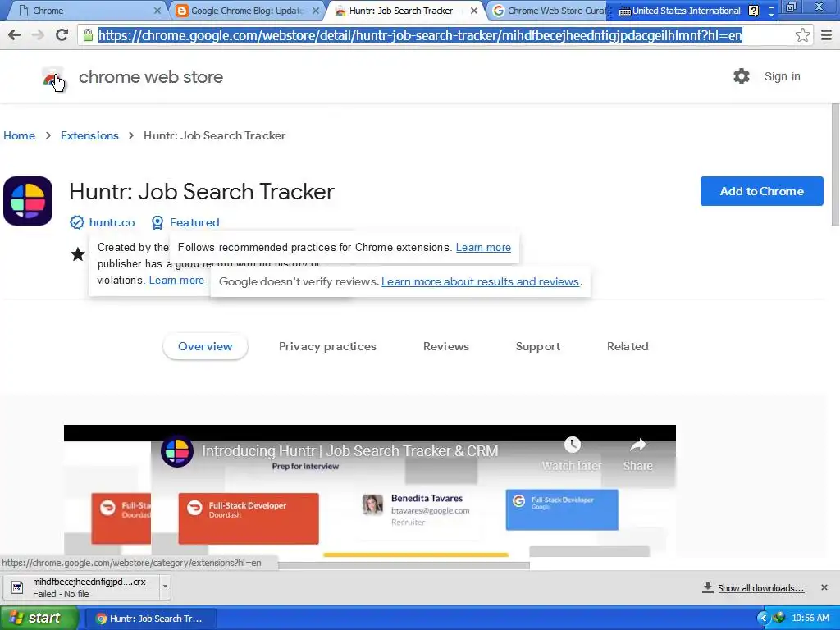Click the Huntr extension app icon
The image size is (840, 630).
pyautogui.click(x=28, y=201)
